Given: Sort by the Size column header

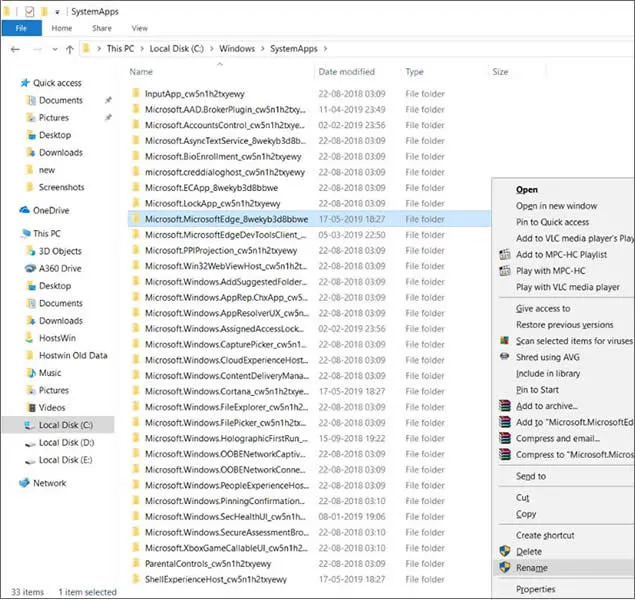Looking at the screenshot, I should [500, 72].
